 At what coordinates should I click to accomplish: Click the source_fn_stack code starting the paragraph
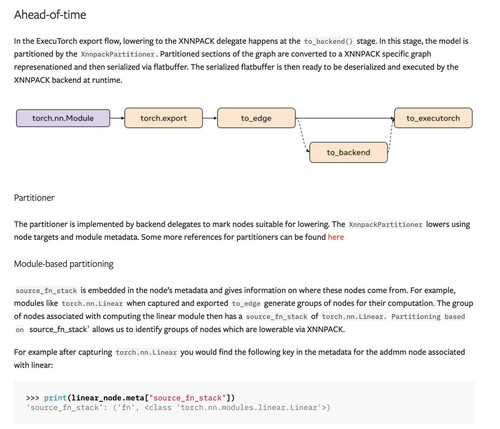coord(46,291)
